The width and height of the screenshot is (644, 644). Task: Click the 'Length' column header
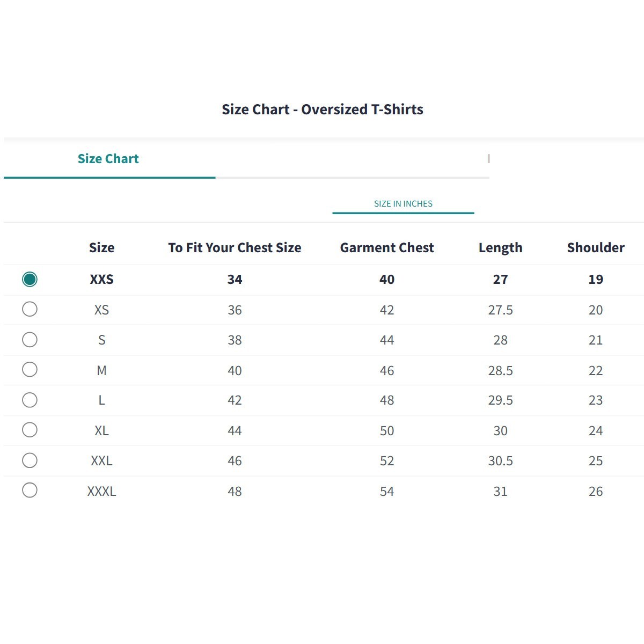500,248
